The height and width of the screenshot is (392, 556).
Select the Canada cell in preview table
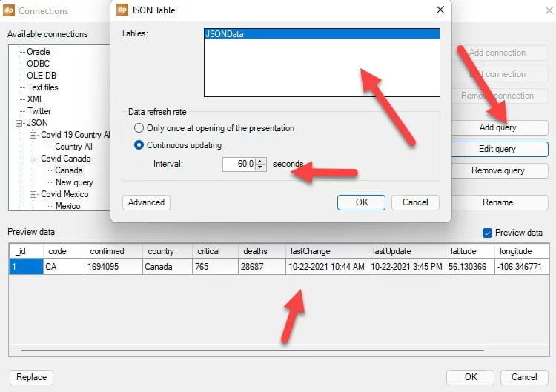click(x=168, y=267)
